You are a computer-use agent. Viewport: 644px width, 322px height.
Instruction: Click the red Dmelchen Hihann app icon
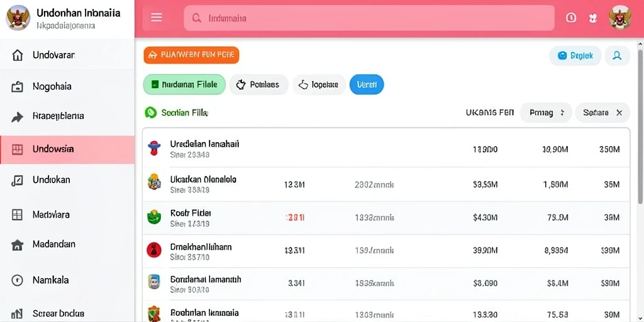154,250
